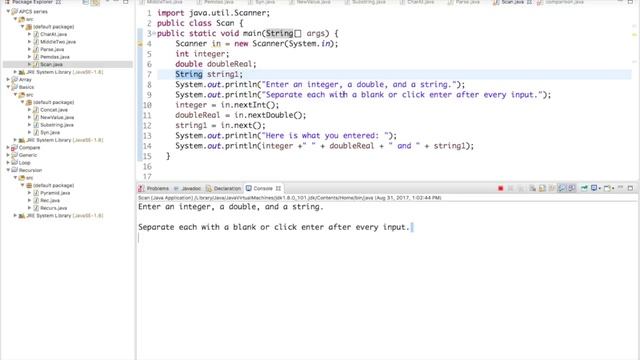
Task: Close the Console tab with its X
Action: click(278, 188)
